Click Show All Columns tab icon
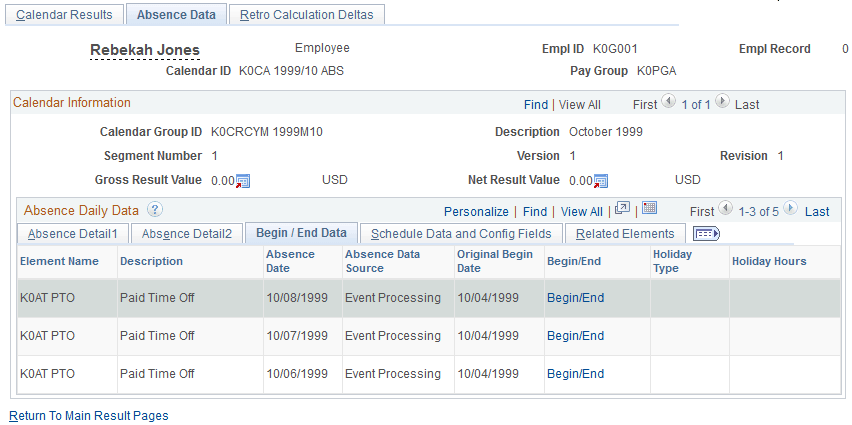 tap(706, 233)
